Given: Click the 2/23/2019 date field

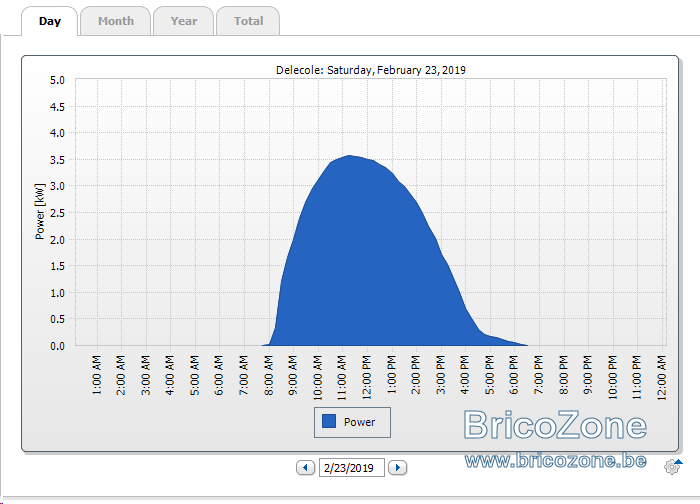Looking at the screenshot, I should tap(352, 468).
